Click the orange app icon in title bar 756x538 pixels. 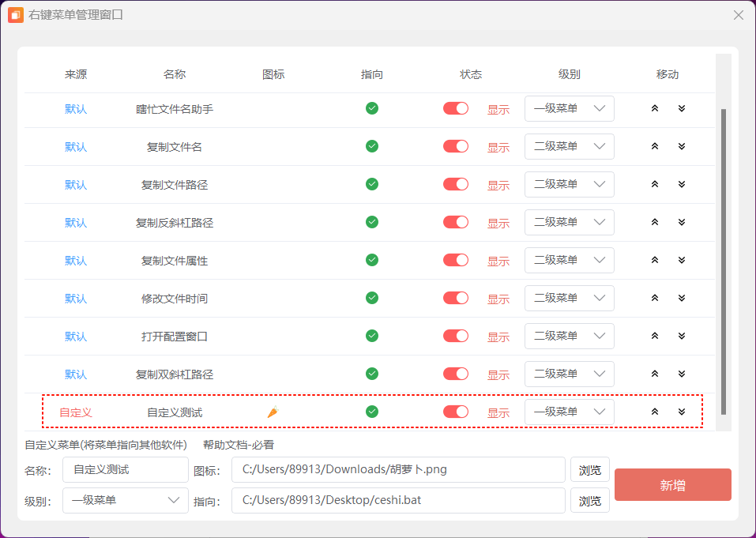pos(16,15)
